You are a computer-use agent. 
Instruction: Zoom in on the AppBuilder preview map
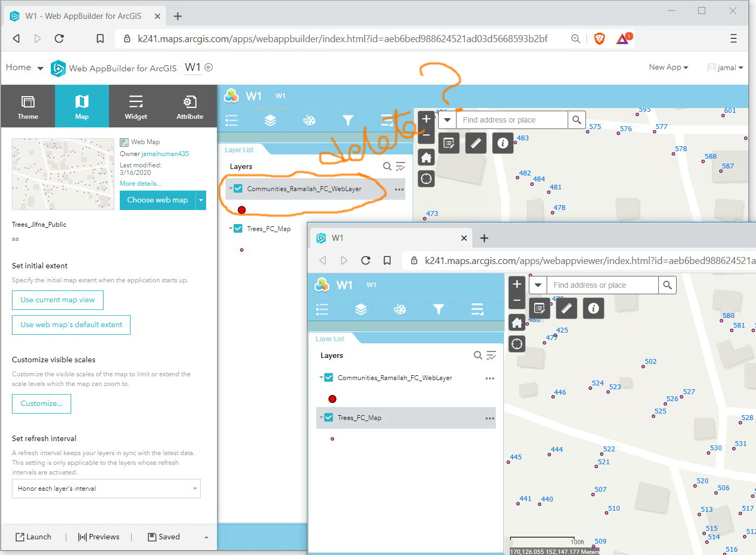coord(426,119)
